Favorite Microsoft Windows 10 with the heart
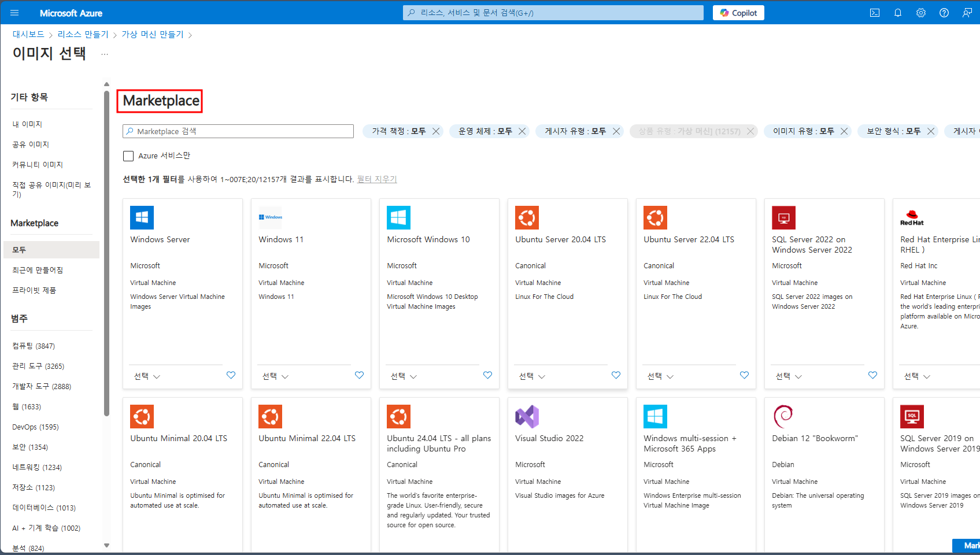 [x=488, y=375]
